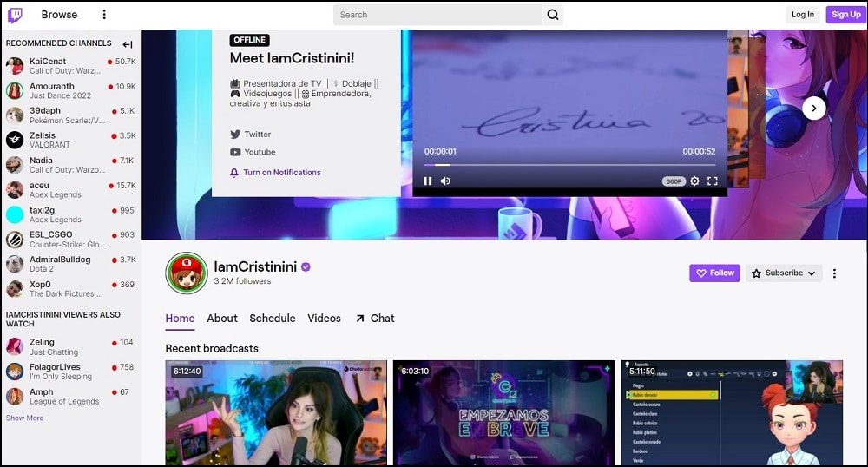Open the 6:03:10 broadcast thumbnail
The image size is (868, 467).
[503, 413]
